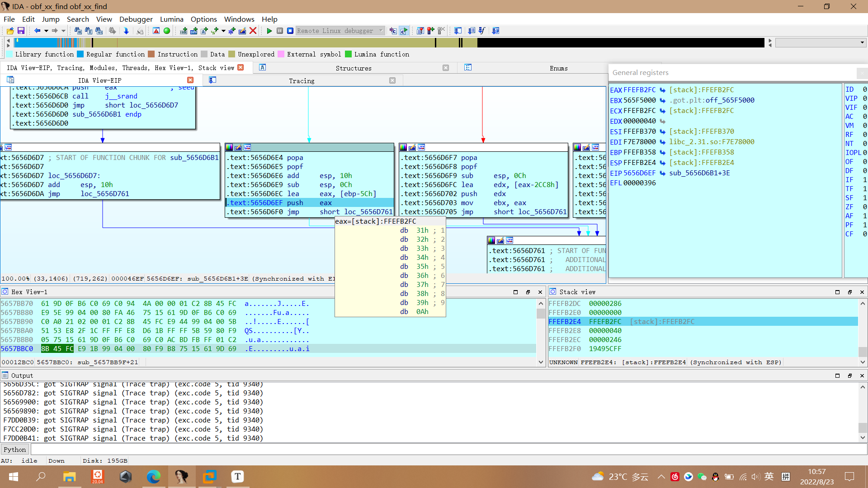The height and width of the screenshot is (488, 868).
Task: Click the off_565F5000 link for EBX
Action: pos(730,100)
